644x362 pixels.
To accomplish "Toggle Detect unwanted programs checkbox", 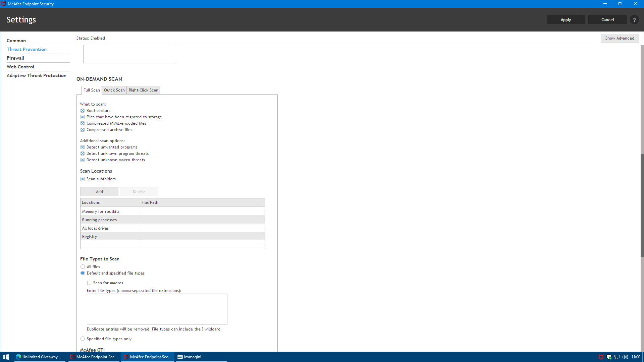I will (x=83, y=147).
